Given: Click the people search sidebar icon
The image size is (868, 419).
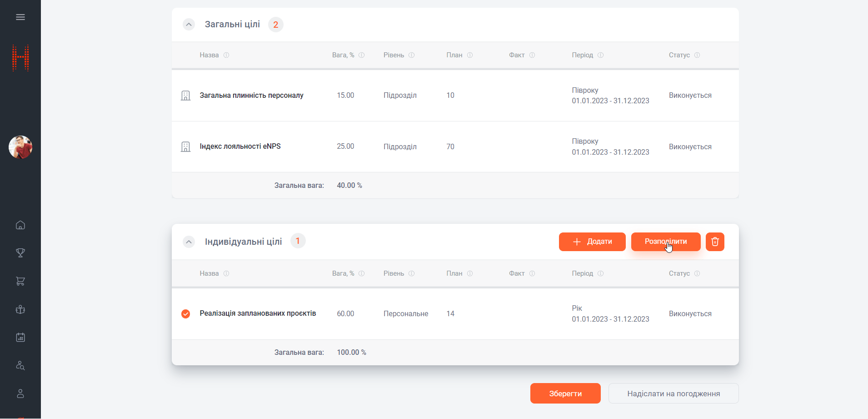Looking at the screenshot, I should click(20, 365).
